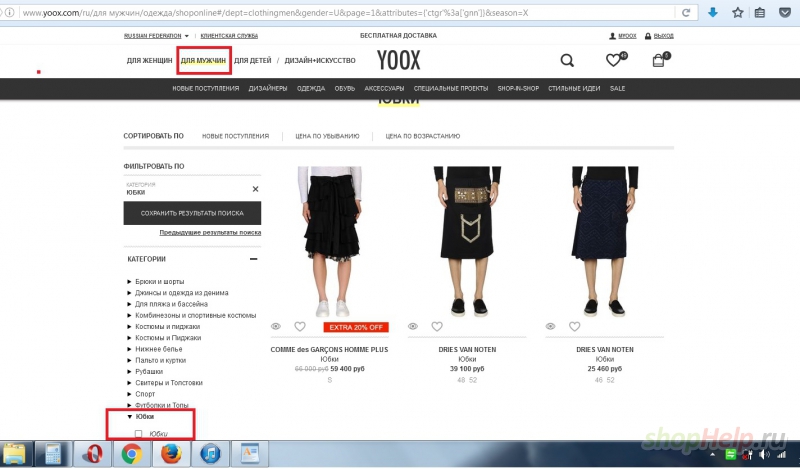Open the YOOX search magnifier icon
The image size is (800, 469).
pos(567,60)
